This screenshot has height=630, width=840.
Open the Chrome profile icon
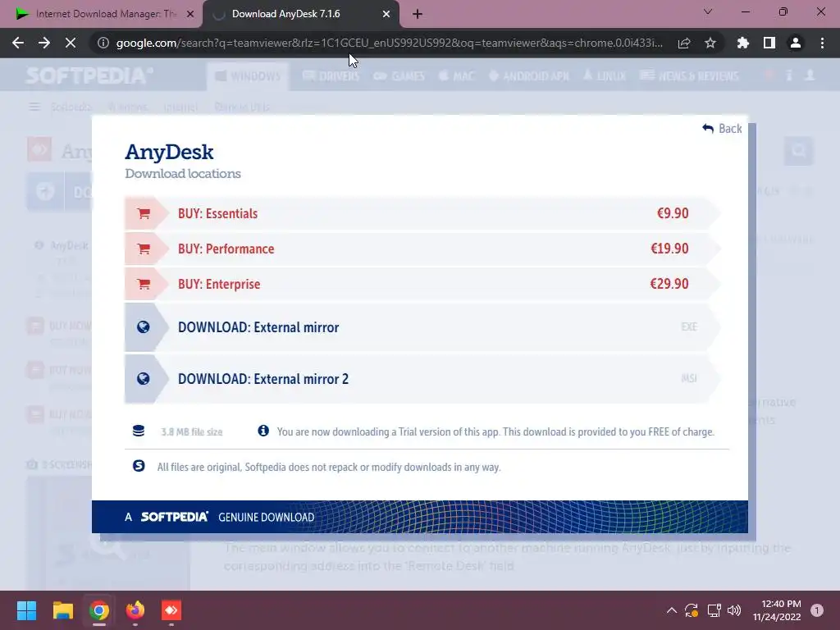796,43
